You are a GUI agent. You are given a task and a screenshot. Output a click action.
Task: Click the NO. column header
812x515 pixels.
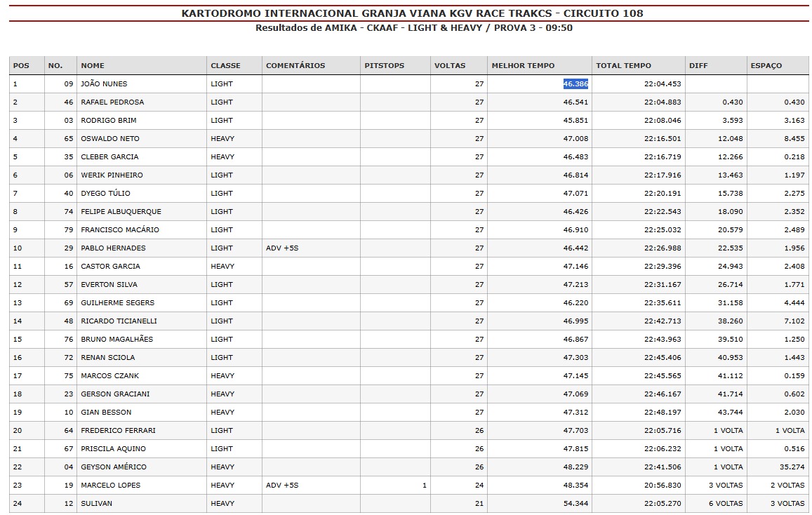60,66
